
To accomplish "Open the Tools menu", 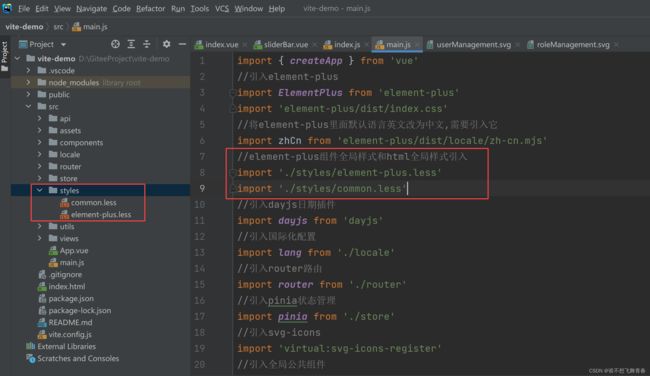I will point(199,8).
